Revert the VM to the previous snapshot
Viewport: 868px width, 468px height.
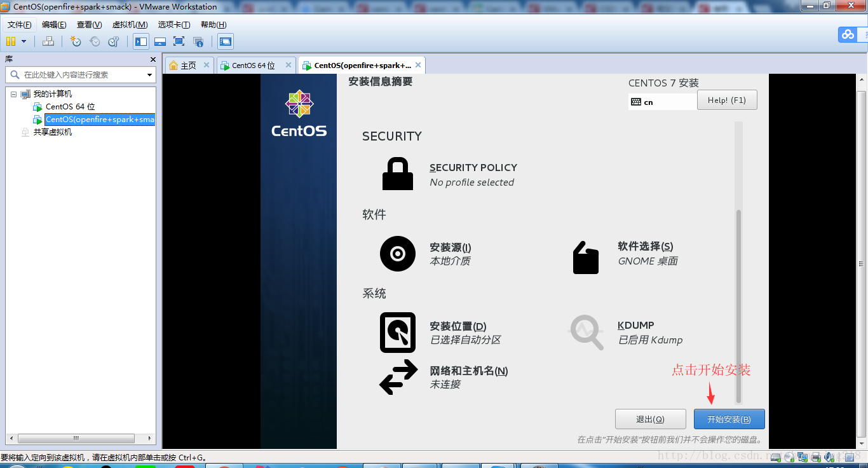(x=95, y=41)
